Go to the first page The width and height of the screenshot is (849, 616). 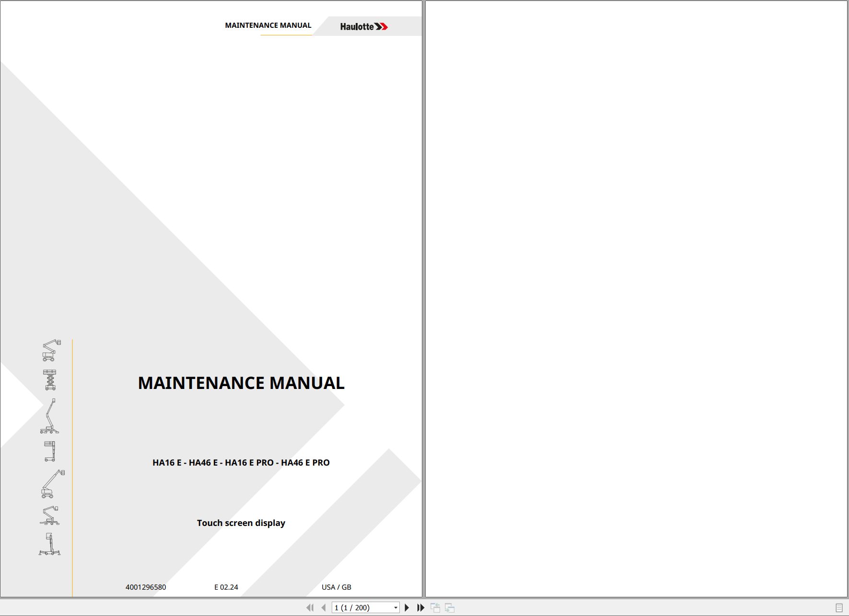tap(310, 607)
